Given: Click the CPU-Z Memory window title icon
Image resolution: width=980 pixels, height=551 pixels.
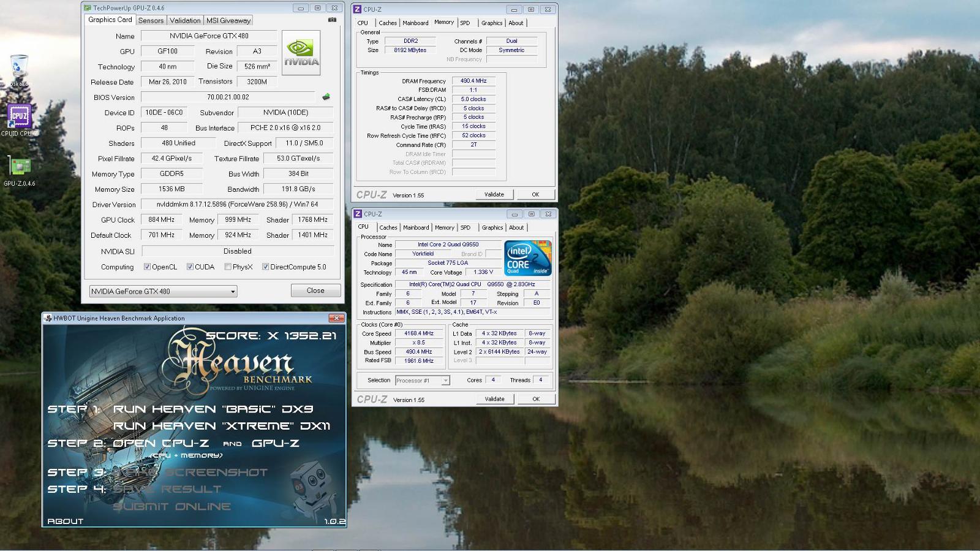Looking at the screenshot, I should click(x=358, y=9).
